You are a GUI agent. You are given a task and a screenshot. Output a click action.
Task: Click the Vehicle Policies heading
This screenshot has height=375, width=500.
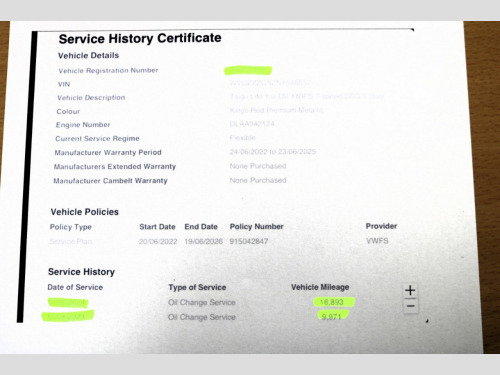[85, 212]
